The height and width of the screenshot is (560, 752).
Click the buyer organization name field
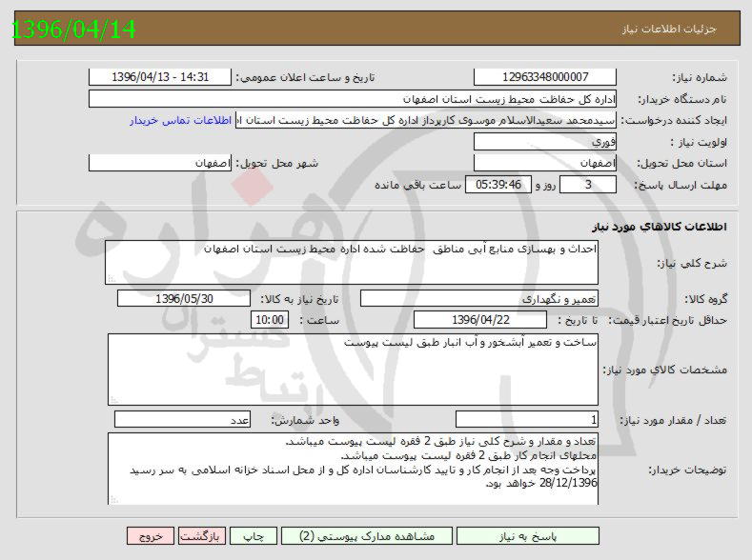(353, 99)
